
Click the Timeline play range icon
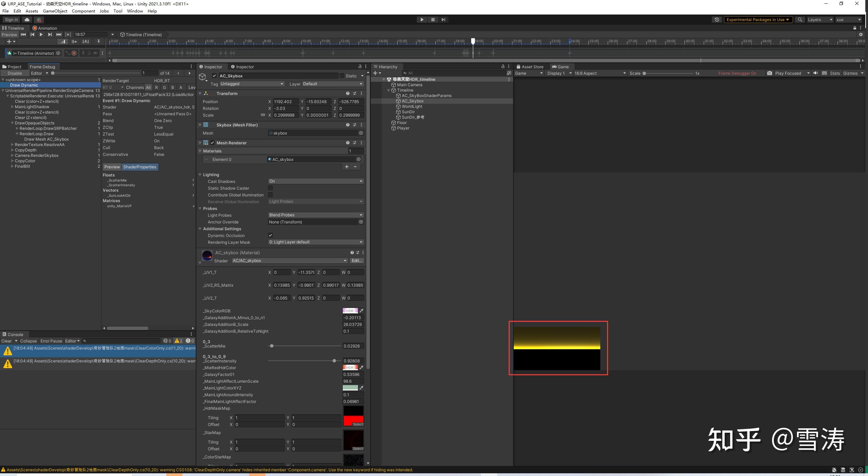coord(68,34)
